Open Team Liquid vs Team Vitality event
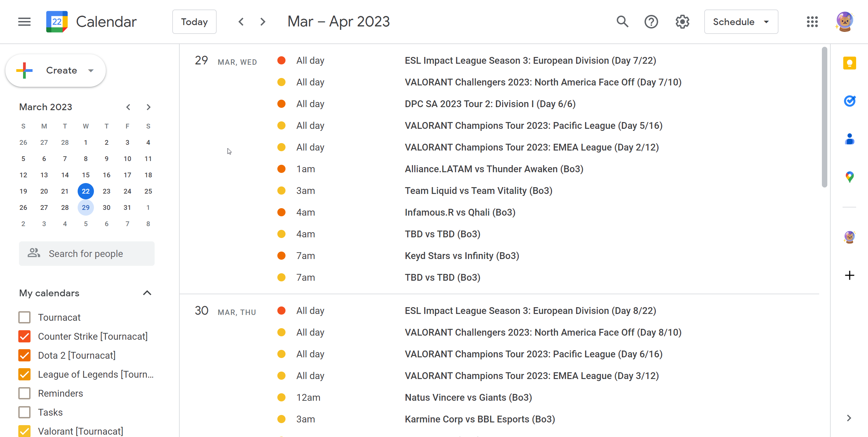Image resolution: width=868 pixels, height=437 pixels. pos(478,191)
